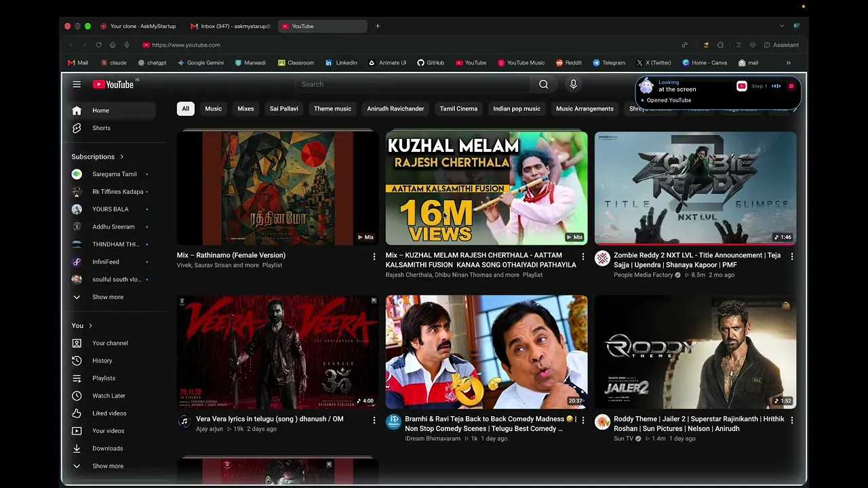The height and width of the screenshot is (488, 868).
Task: Expand the Subscriptions section header
Action: pos(98,157)
